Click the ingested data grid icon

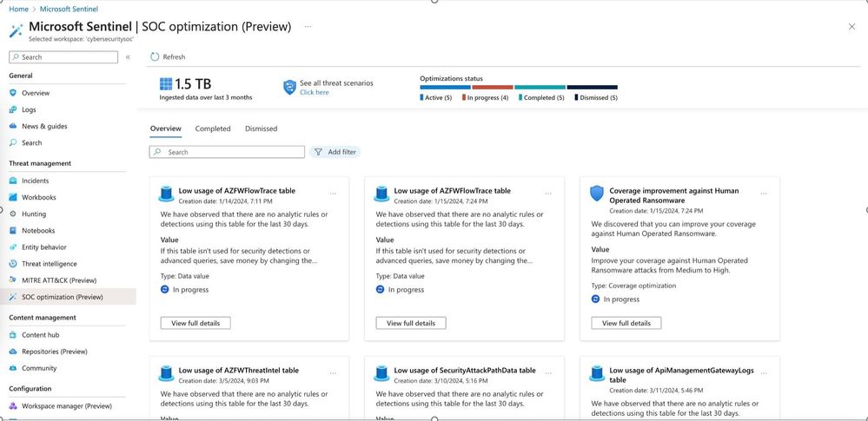pos(165,84)
